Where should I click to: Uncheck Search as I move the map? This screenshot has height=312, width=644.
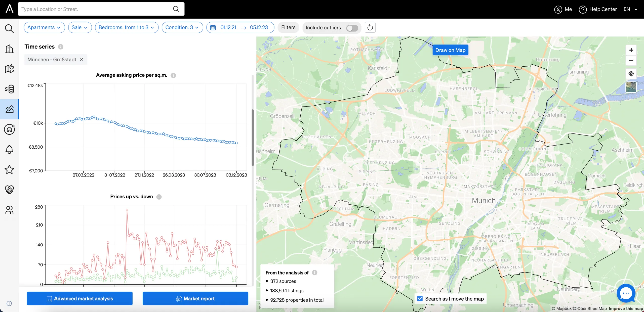coord(420,299)
